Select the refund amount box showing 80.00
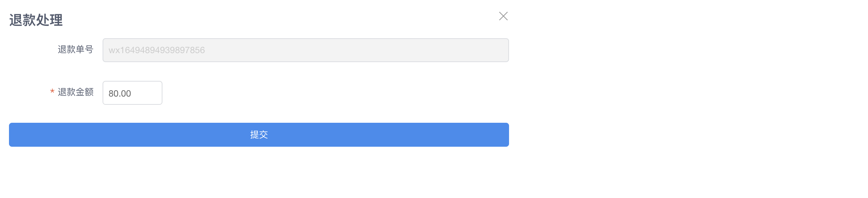This screenshot has height=198, width=868. pos(133,93)
